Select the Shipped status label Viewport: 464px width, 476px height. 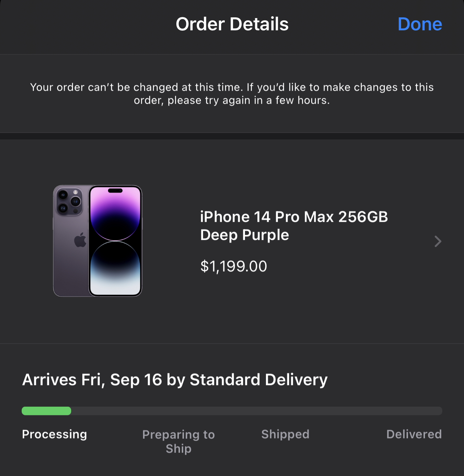pos(285,434)
